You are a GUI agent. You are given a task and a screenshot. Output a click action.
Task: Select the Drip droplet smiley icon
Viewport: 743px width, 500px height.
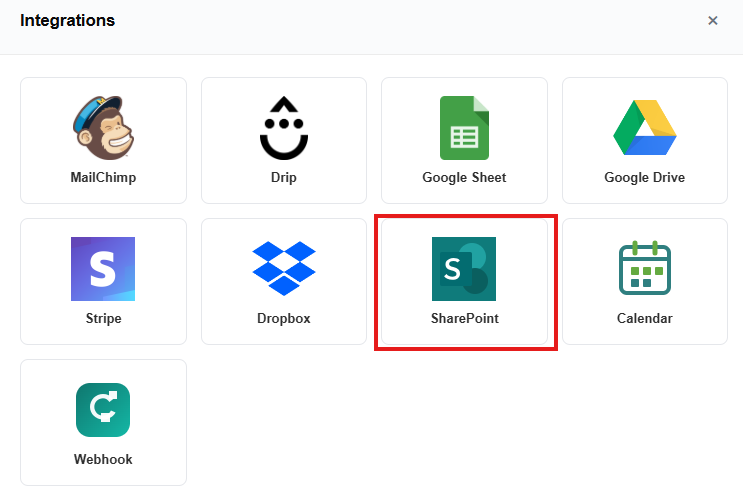(x=284, y=127)
